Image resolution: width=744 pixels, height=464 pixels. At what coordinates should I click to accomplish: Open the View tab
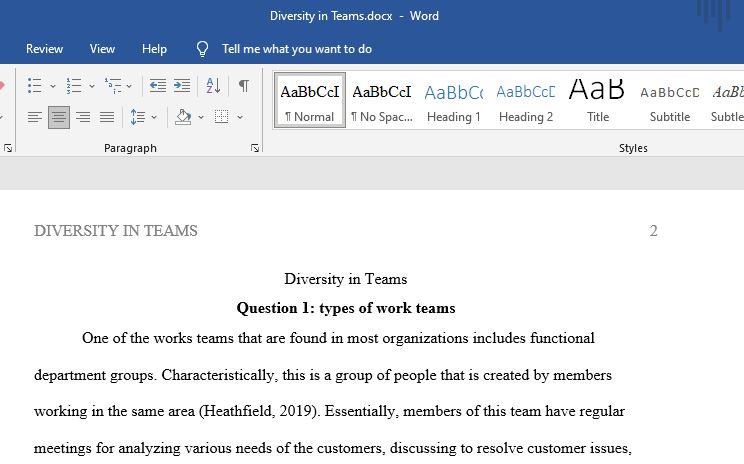102,49
